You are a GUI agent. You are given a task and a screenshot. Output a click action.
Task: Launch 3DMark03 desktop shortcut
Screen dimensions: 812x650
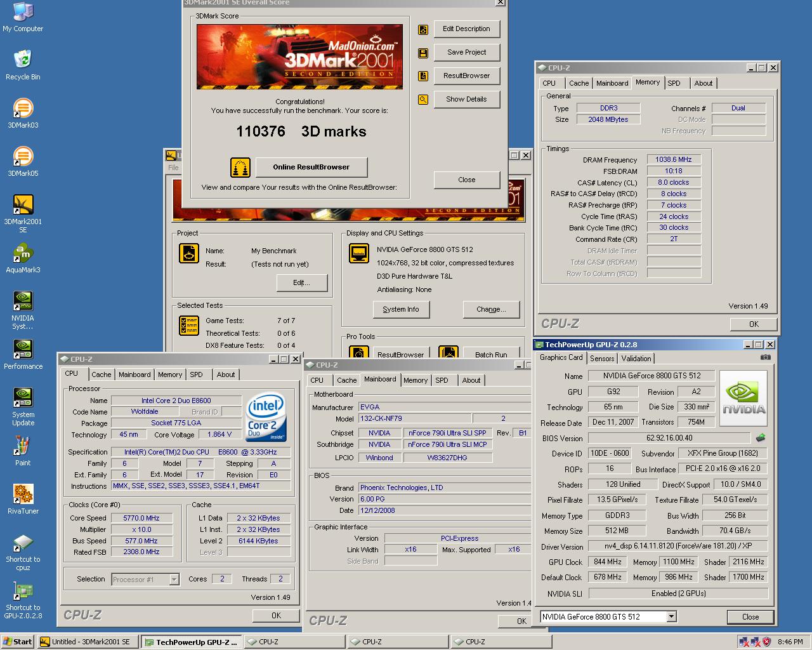[23, 114]
